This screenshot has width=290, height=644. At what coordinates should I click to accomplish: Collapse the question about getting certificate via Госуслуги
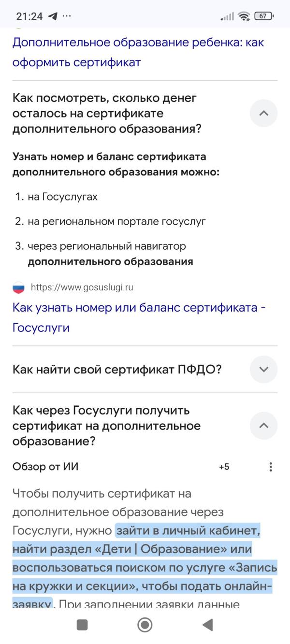click(x=263, y=426)
